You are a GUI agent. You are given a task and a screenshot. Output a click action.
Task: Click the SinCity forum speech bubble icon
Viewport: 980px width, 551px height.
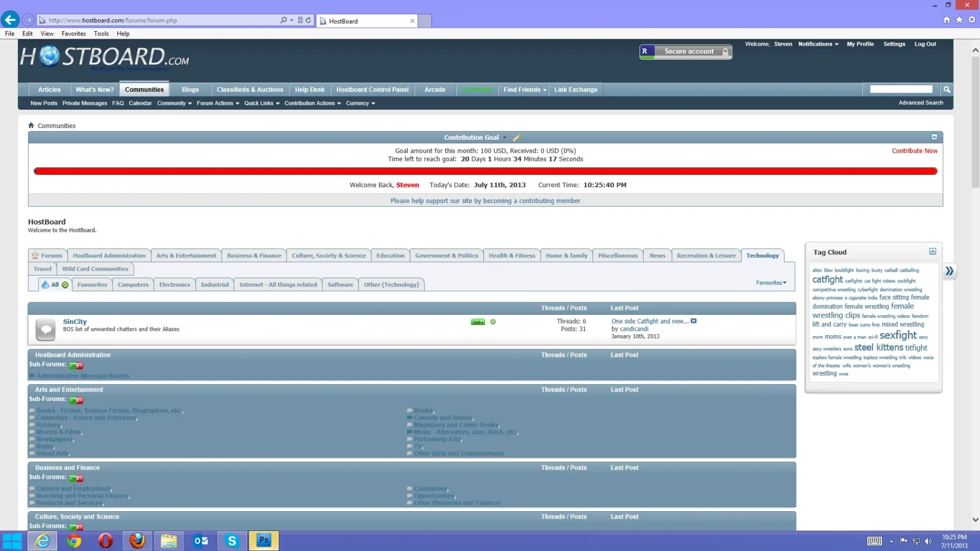click(x=46, y=329)
